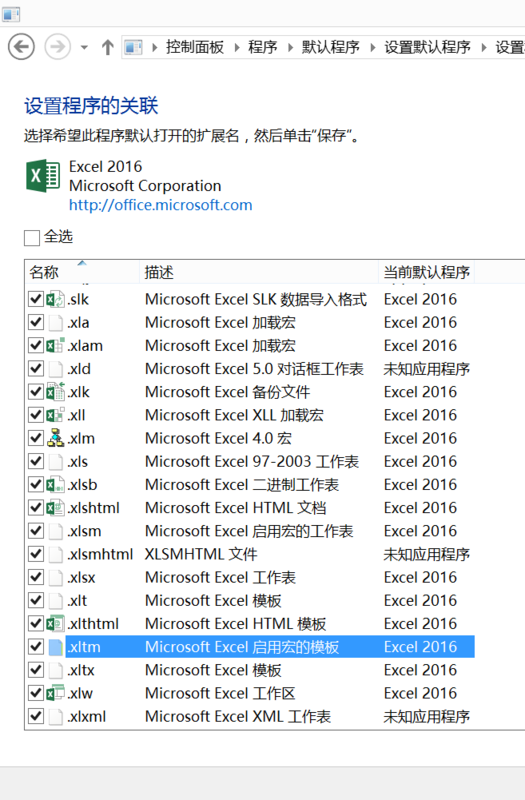Viewport: 525px width, 800px height.
Task: Click the .xlm macro file icon
Action: pyautogui.click(x=56, y=438)
